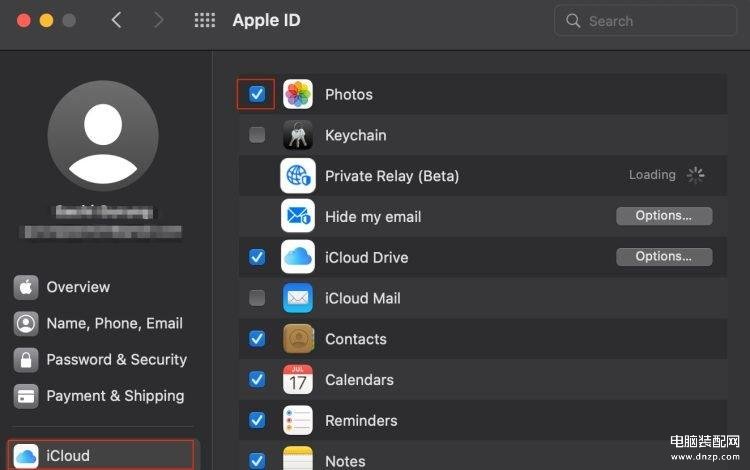Screen dimensions: 750x470
Task: Open Password & Security section
Action: coord(116,359)
